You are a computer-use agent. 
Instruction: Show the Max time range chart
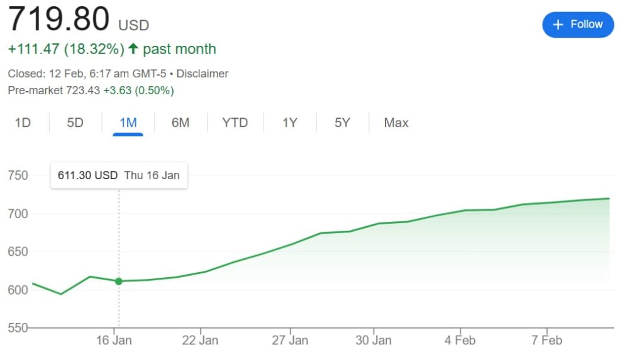point(396,123)
